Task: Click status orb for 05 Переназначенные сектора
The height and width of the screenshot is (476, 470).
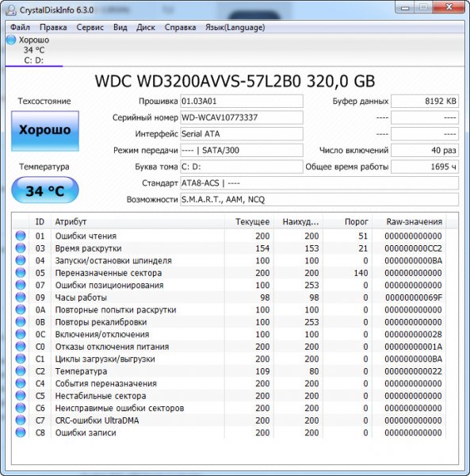Action: coord(21,273)
